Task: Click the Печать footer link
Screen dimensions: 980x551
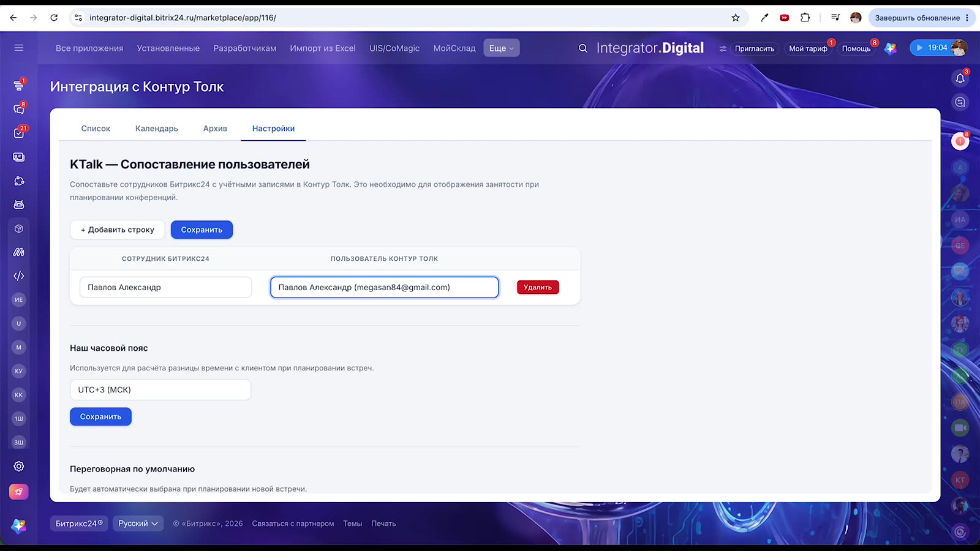Action: click(383, 523)
